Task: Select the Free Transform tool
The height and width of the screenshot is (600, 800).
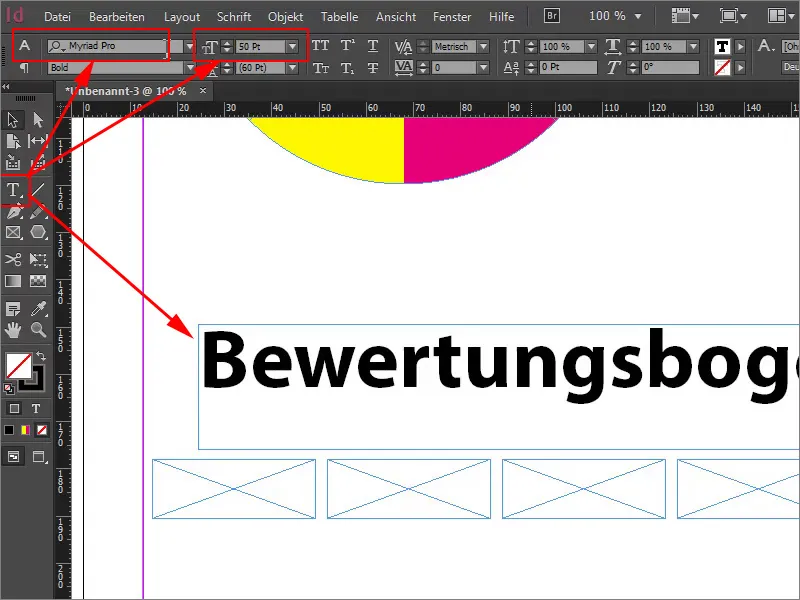Action: (x=38, y=259)
